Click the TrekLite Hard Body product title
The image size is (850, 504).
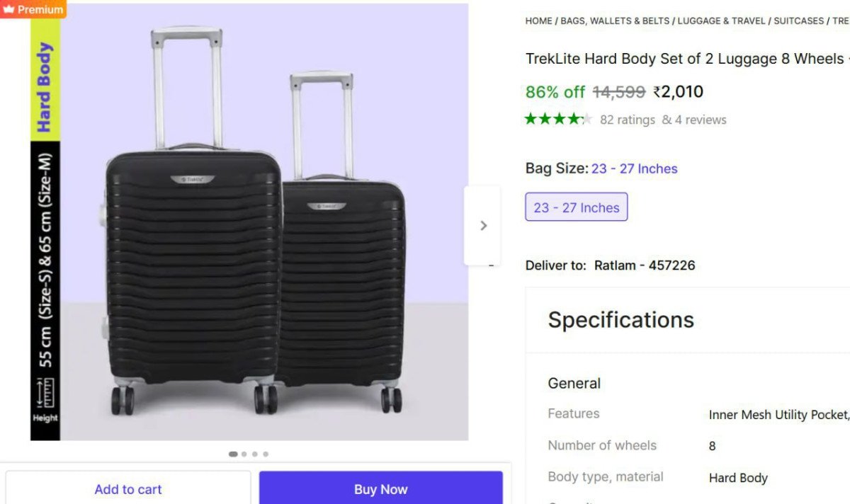click(684, 59)
